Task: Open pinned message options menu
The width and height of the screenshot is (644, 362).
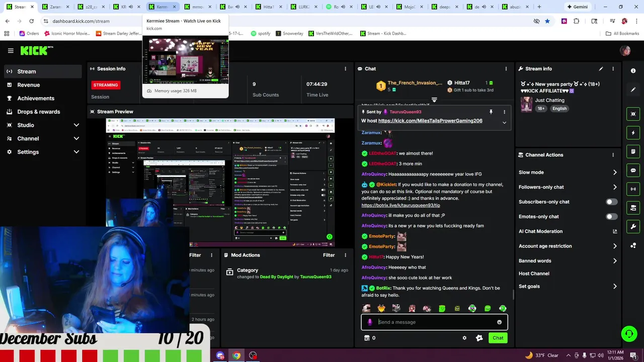Action: pos(504,112)
